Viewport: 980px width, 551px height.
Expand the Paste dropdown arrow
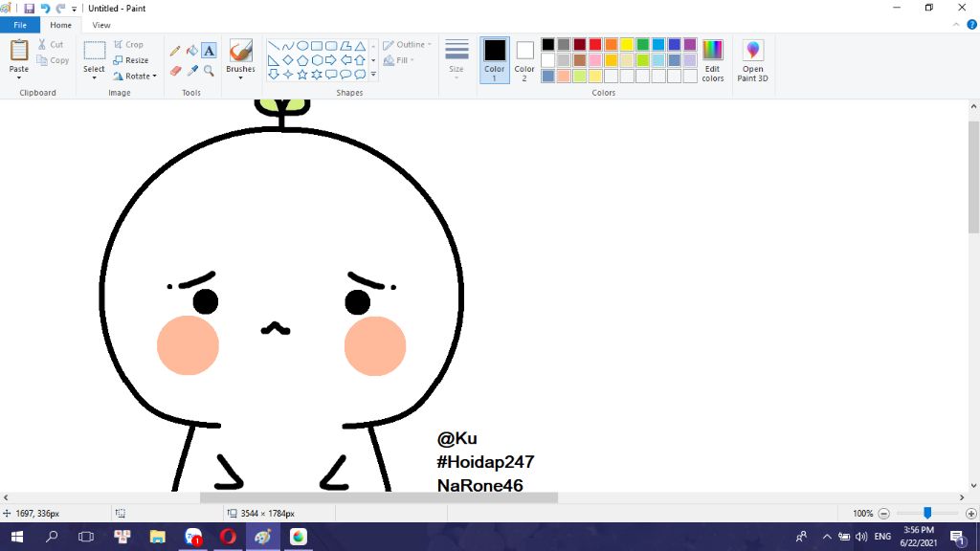pyautogui.click(x=19, y=77)
